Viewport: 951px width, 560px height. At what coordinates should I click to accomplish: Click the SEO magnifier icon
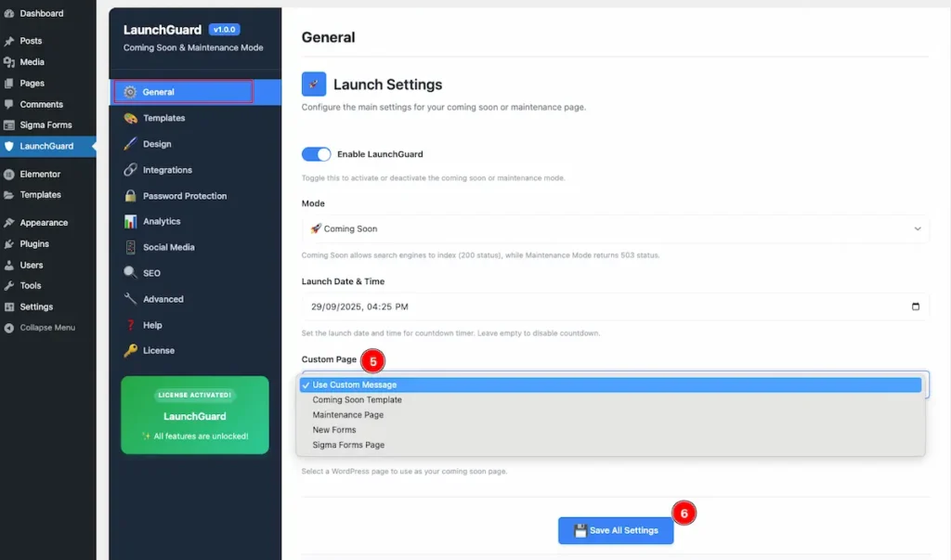130,272
